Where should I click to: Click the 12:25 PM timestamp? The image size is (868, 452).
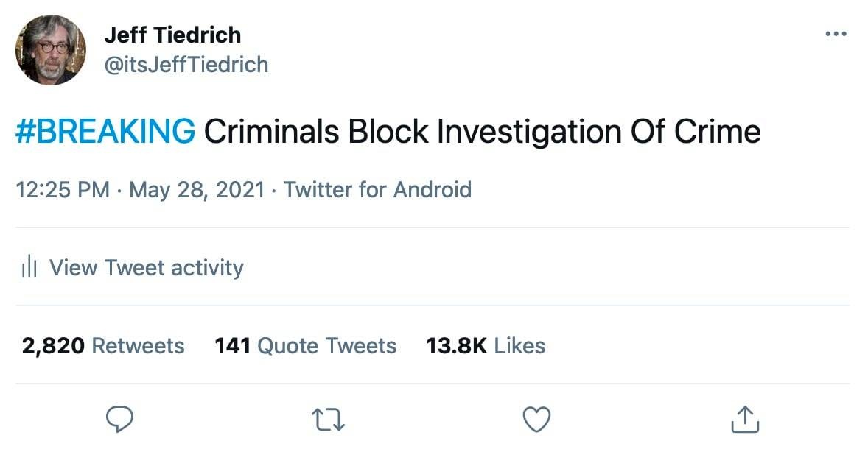click(x=63, y=190)
